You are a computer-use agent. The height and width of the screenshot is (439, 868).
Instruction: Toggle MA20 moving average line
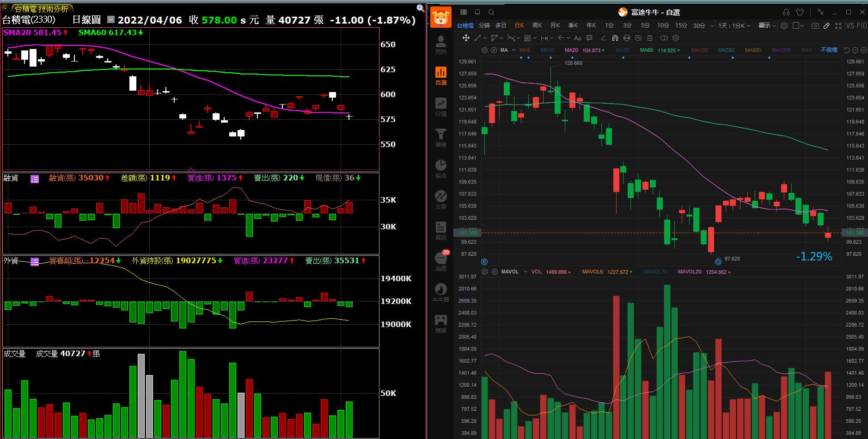(572, 50)
